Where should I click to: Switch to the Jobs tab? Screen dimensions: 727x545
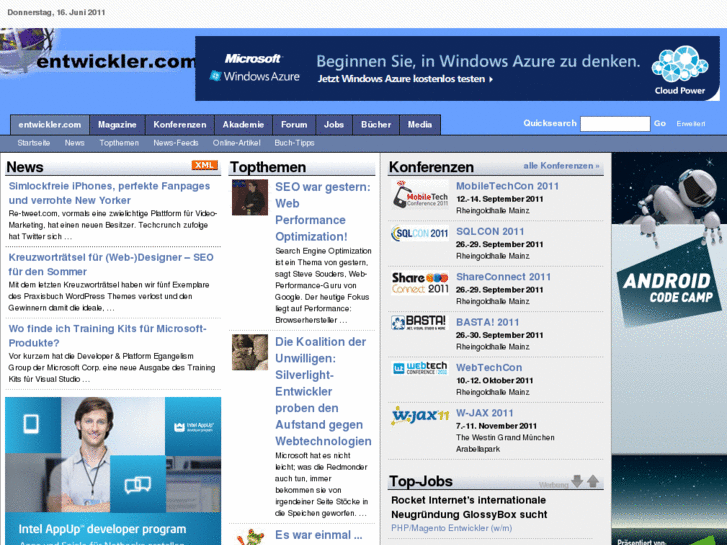point(334,125)
